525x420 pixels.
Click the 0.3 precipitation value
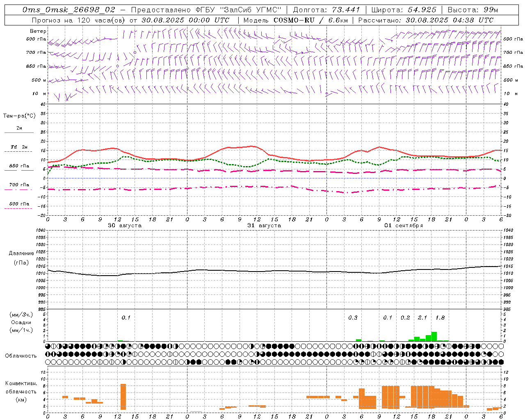(x=353, y=318)
